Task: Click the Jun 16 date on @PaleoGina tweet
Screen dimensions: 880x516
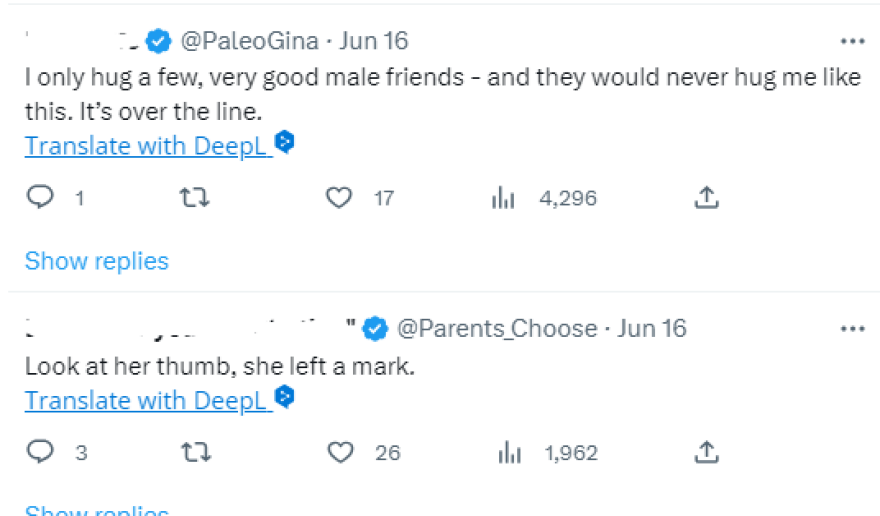Action: [374, 42]
